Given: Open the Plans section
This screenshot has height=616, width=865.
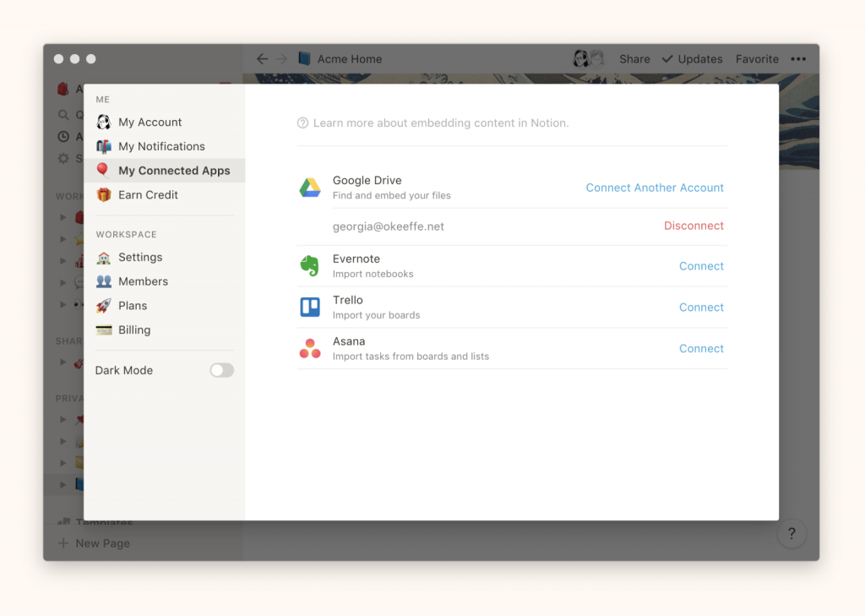Looking at the screenshot, I should (165, 306).
